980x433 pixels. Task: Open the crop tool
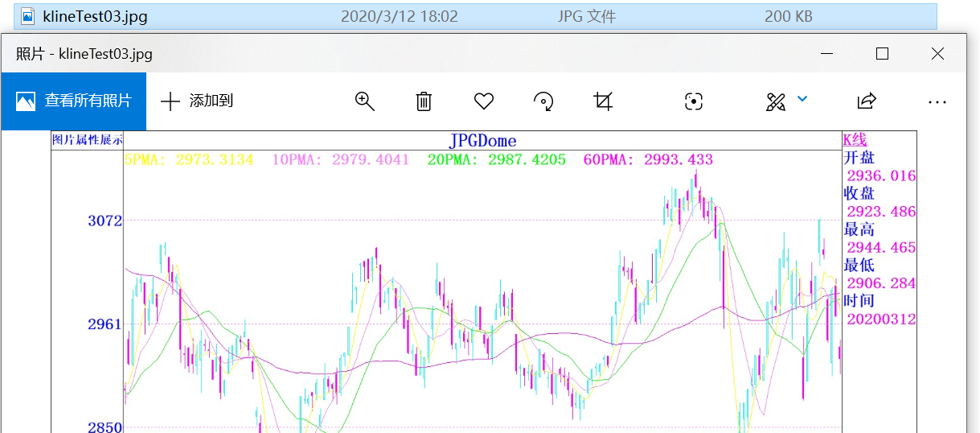603,101
